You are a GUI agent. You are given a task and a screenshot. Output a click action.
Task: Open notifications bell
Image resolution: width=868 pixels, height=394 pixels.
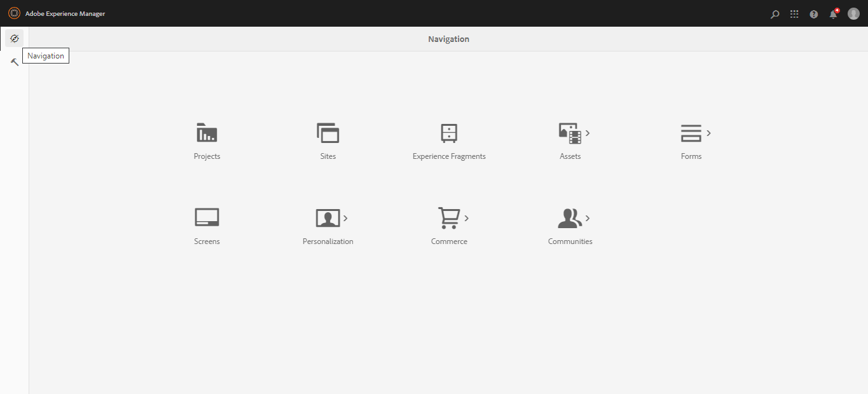834,13
